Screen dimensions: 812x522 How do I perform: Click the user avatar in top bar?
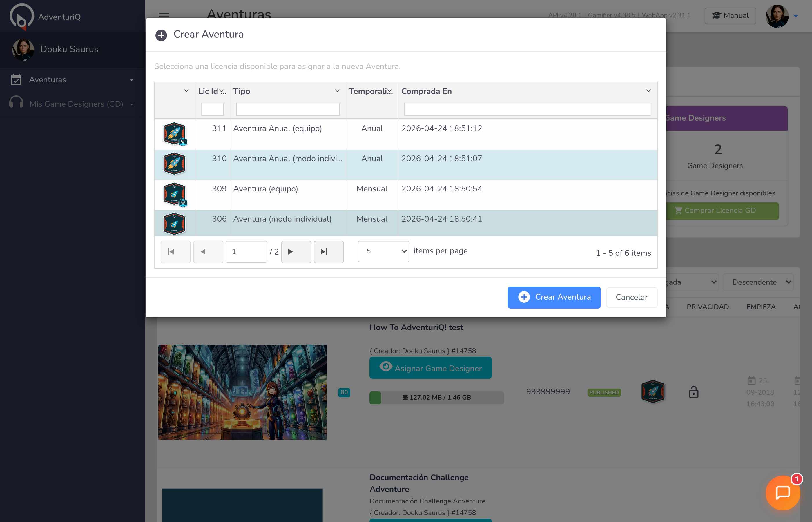tap(777, 16)
